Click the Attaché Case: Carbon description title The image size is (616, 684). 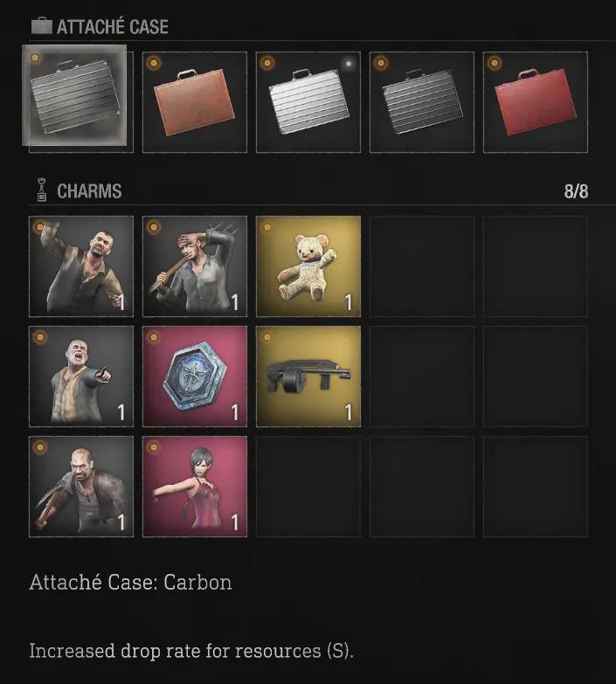click(130, 583)
